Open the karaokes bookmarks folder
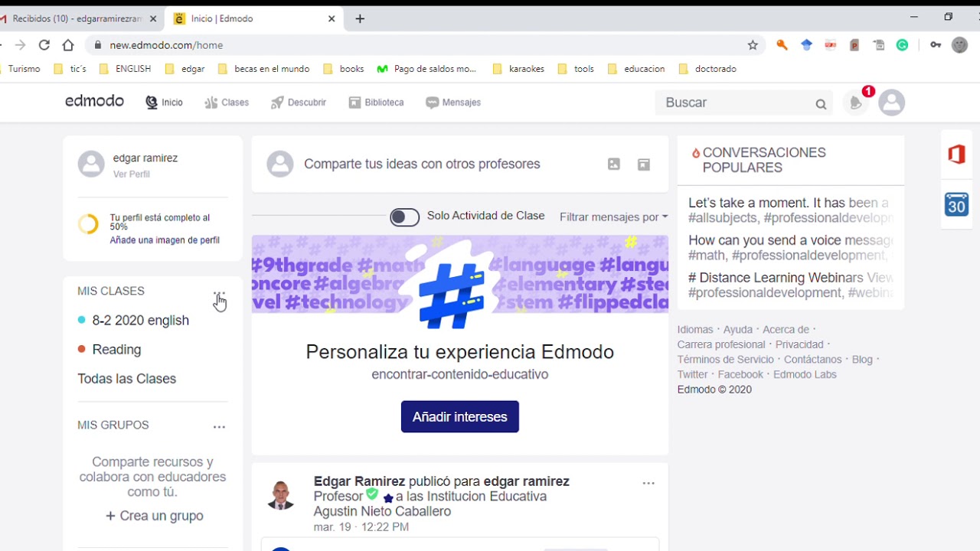The height and width of the screenshot is (551, 980). [x=518, y=69]
